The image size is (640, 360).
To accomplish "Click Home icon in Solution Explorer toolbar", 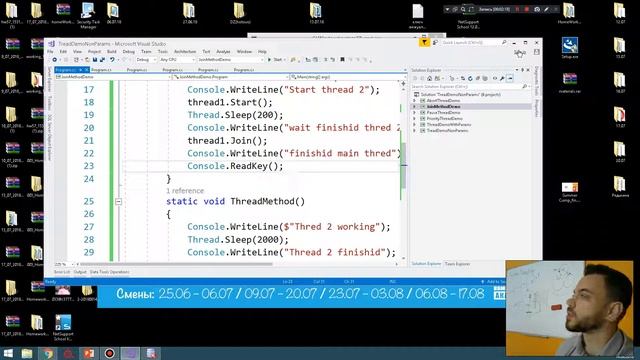I will [x=429, y=78].
